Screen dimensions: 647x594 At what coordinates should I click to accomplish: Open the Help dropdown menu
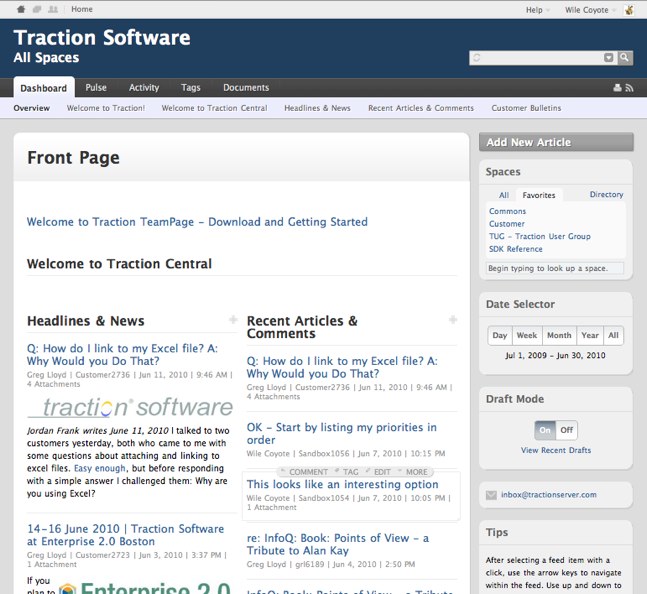click(538, 10)
